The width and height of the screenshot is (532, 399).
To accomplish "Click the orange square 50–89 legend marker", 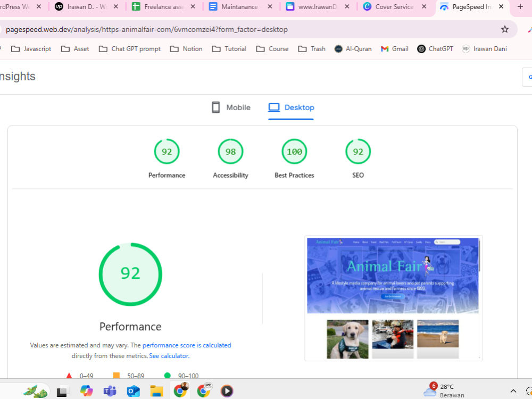I will click(x=116, y=375).
